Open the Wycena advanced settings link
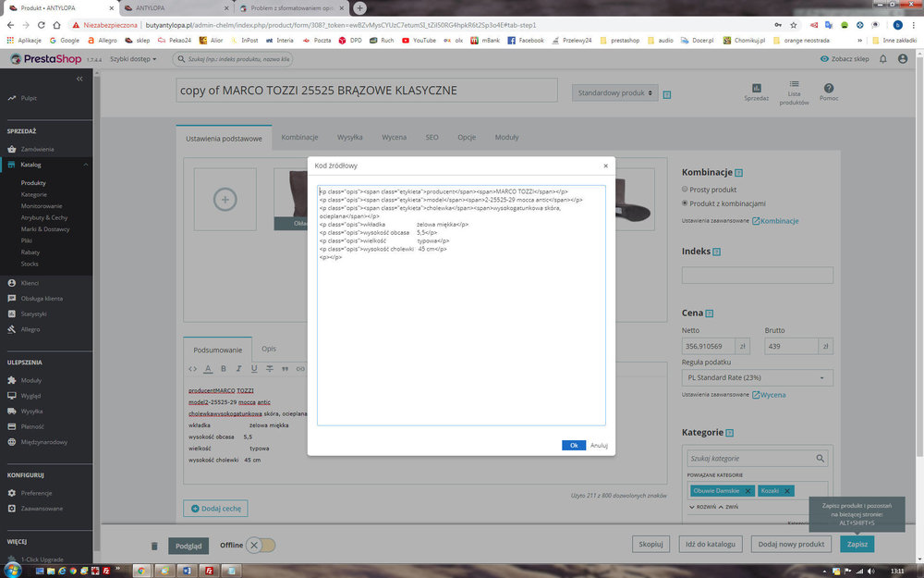Image resolution: width=924 pixels, height=578 pixels. pyautogui.click(x=769, y=395)
